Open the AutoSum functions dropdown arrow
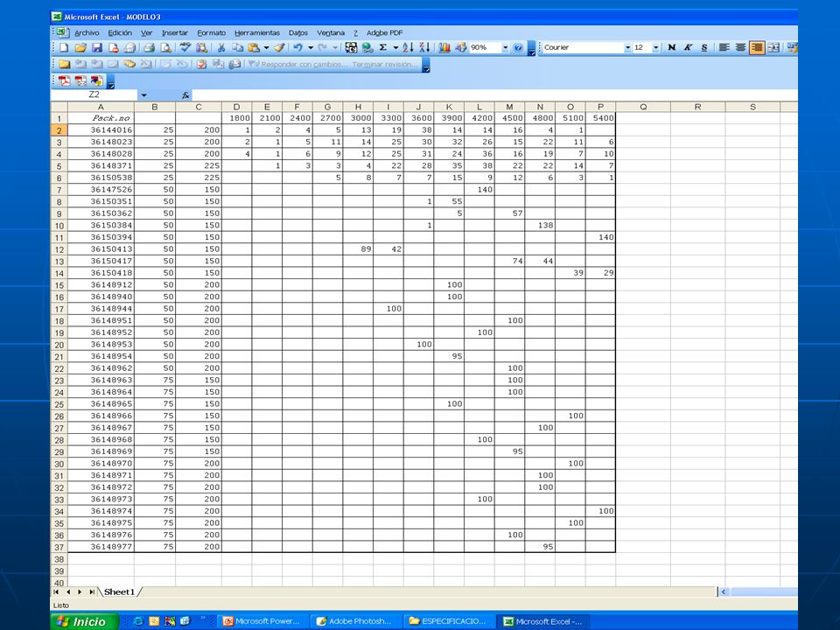This screenshot has width=840, height=630. coord(395,47)
